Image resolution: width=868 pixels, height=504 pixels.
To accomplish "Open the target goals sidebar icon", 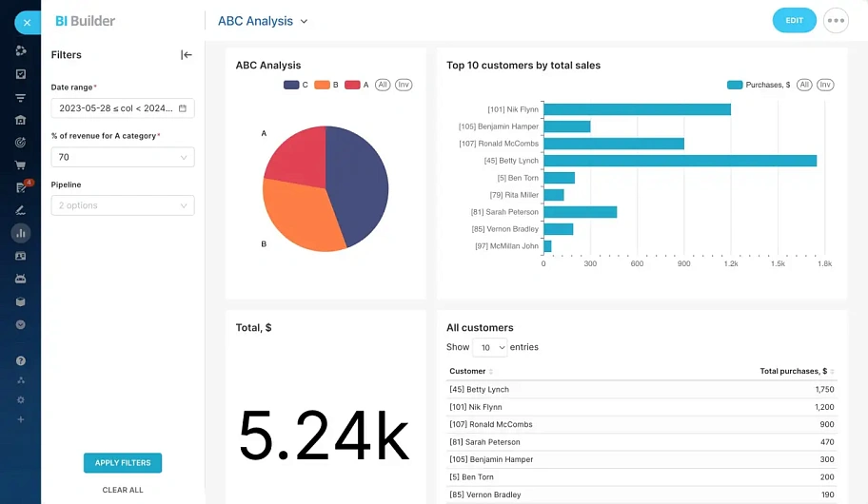I will click(21, 143).
